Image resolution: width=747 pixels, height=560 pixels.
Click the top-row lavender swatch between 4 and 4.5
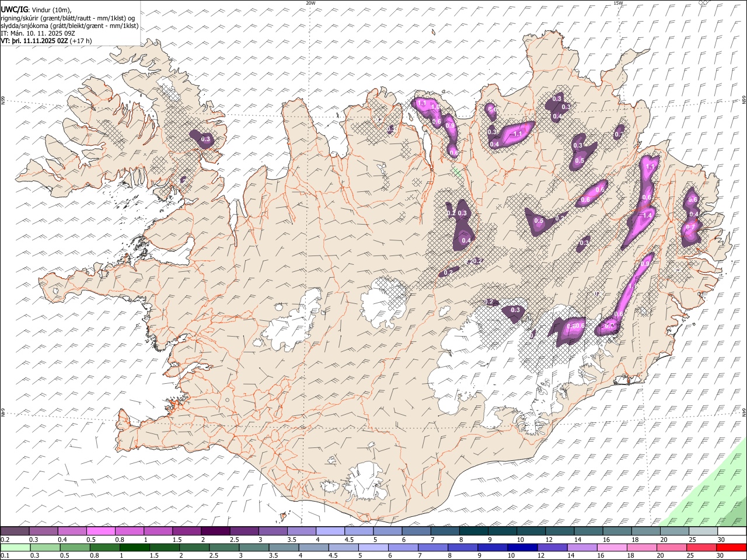330,531
